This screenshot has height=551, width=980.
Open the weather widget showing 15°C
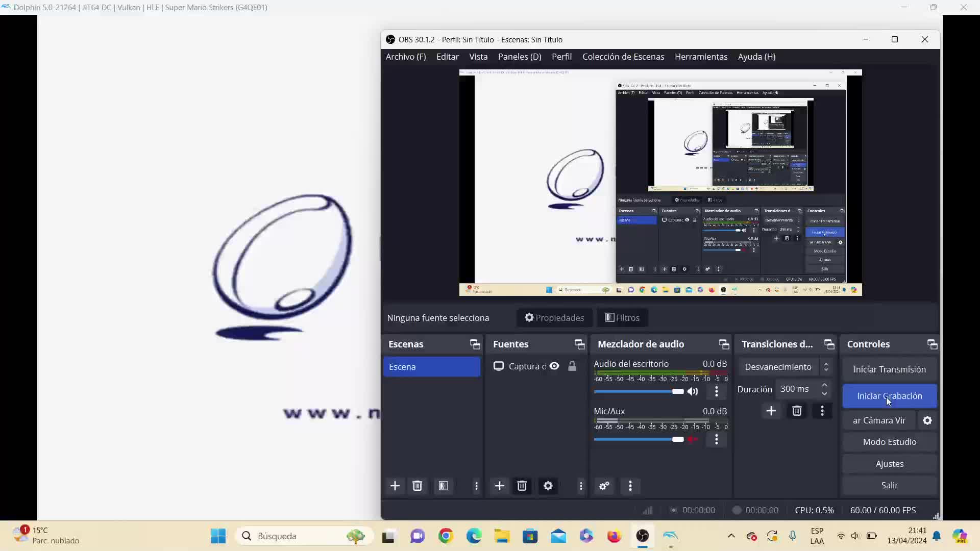click(46, 536)
